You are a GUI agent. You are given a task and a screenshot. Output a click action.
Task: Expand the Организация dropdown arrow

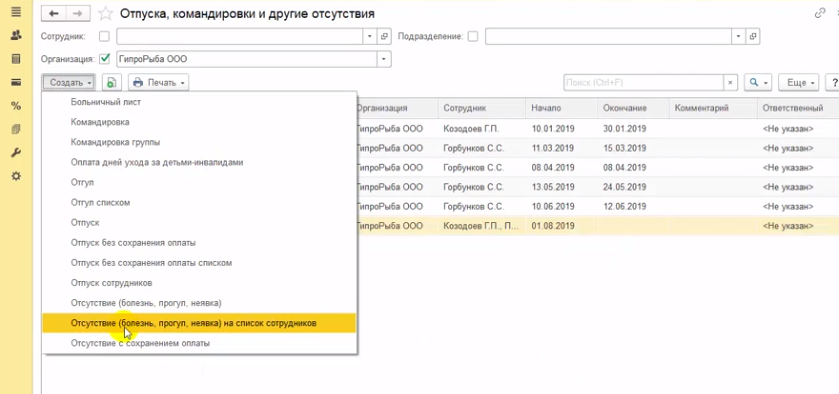pos(384,59)
